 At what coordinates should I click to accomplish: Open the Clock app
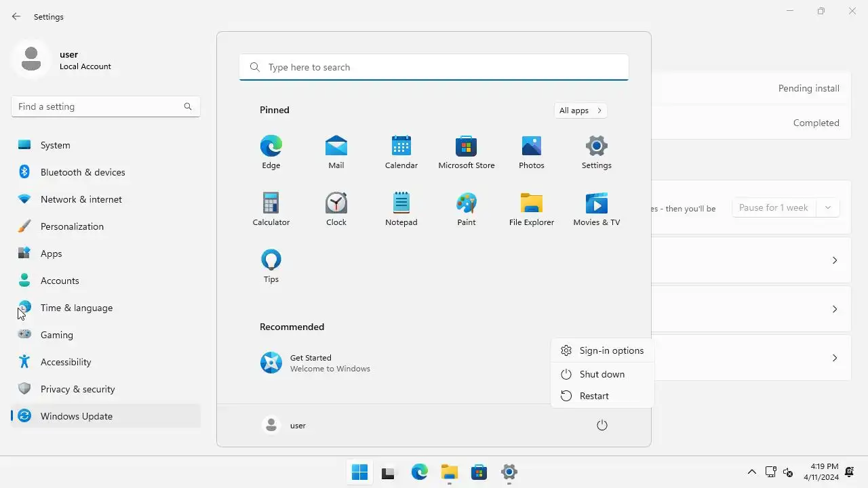coord(336,209)
